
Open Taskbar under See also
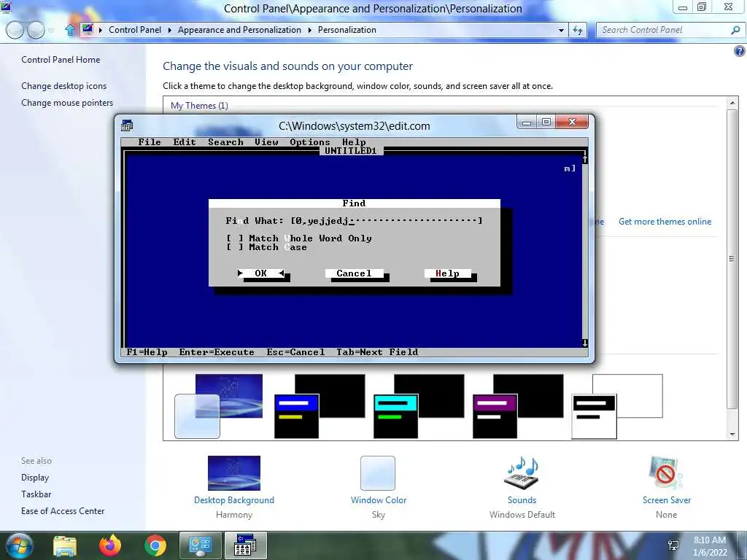click(x=36, y=494)
